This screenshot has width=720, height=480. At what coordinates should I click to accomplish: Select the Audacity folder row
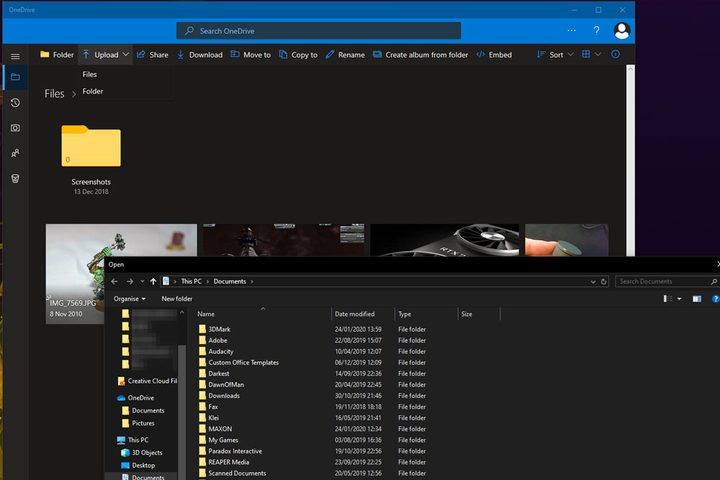point(312,351)
